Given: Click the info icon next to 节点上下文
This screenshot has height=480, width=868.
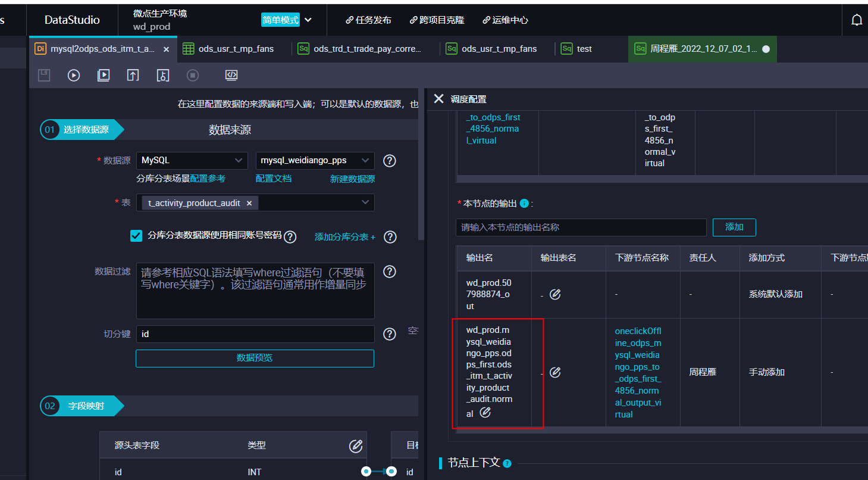Looking at the screenshot, I should pos(507,463).
